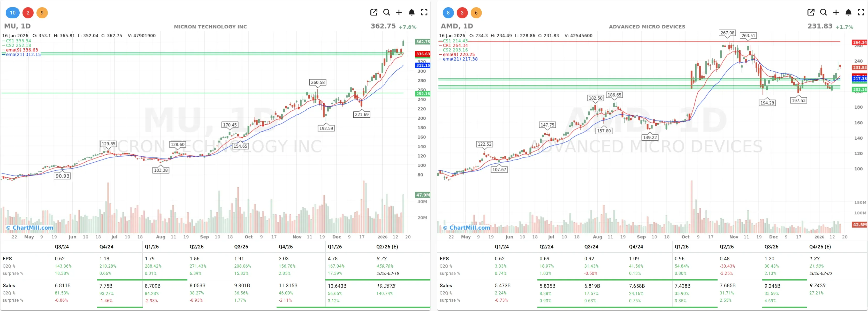Expand the AMD chart to fullscreen
The width and height of the screenshot is (868, 311).
tap(861, 12)
